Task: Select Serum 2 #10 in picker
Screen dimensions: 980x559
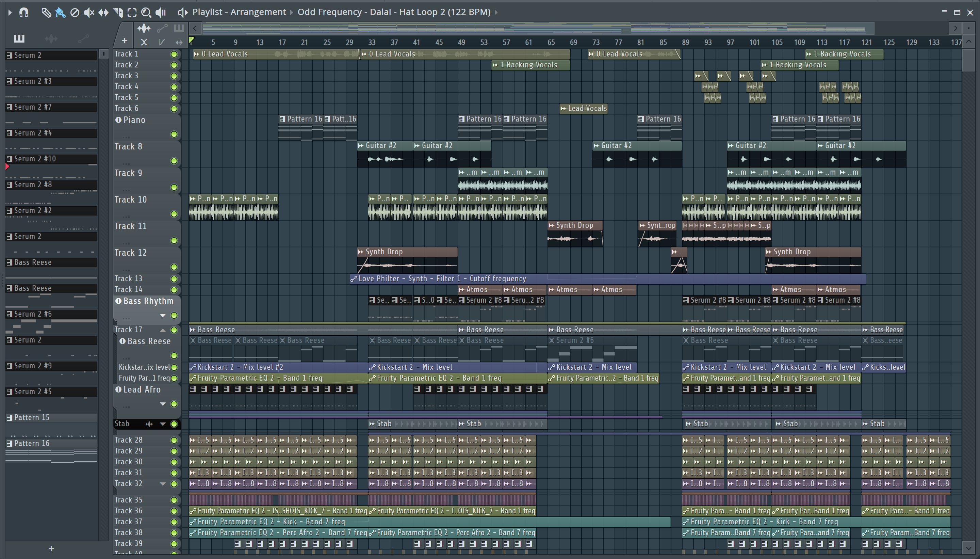Action: click(x=51, y=159)
